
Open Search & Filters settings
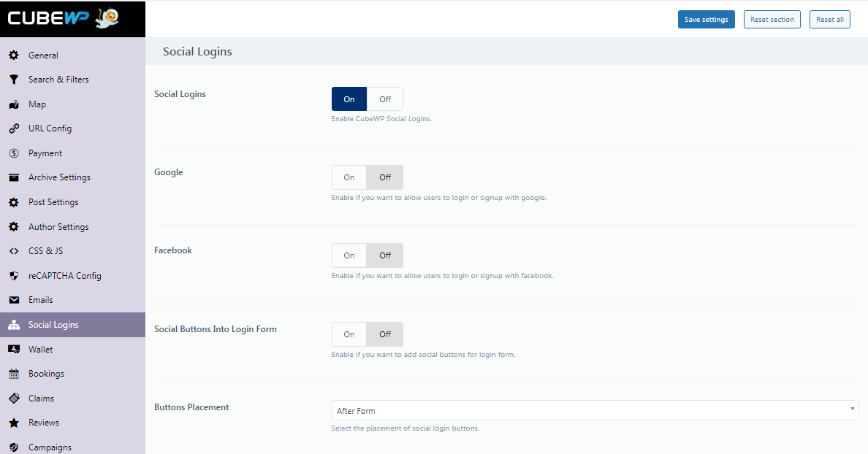click(72, 80)
